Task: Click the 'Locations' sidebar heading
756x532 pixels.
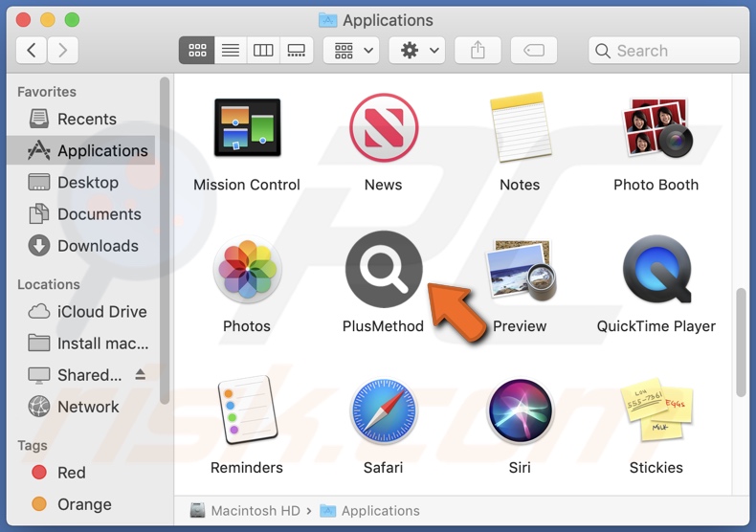Action: tap(49, 285)
